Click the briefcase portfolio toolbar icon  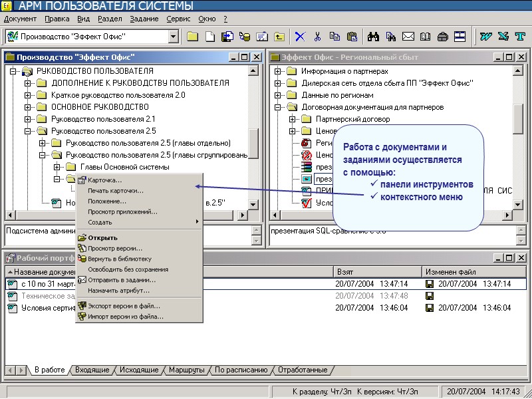[442, 37]
